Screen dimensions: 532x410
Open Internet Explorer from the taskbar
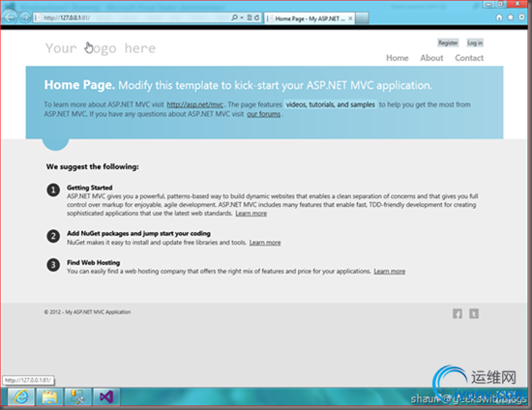[21, 396]
